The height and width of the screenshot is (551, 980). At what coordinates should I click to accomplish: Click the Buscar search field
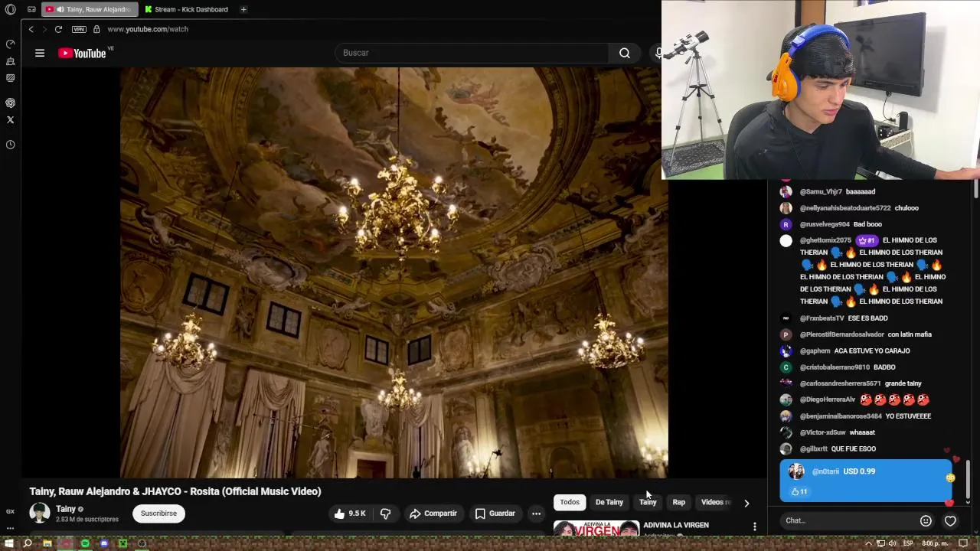pyautogui.click(x=472, y=53)
